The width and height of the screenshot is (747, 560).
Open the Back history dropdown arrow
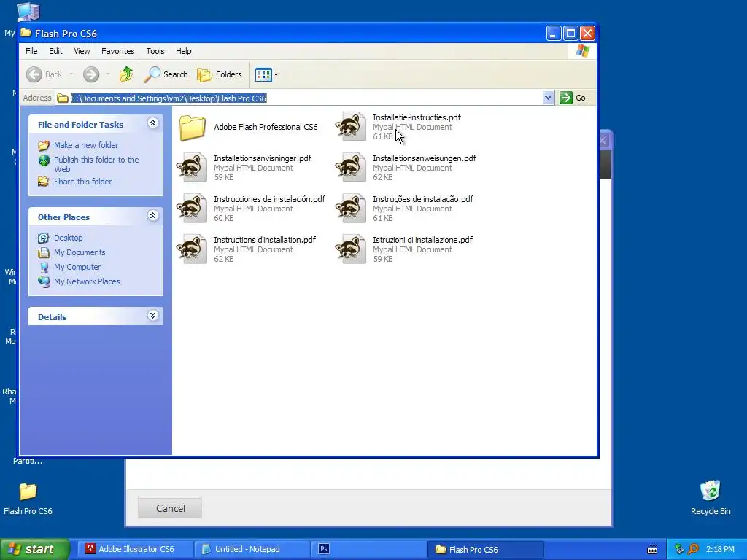tap(71, 74)
